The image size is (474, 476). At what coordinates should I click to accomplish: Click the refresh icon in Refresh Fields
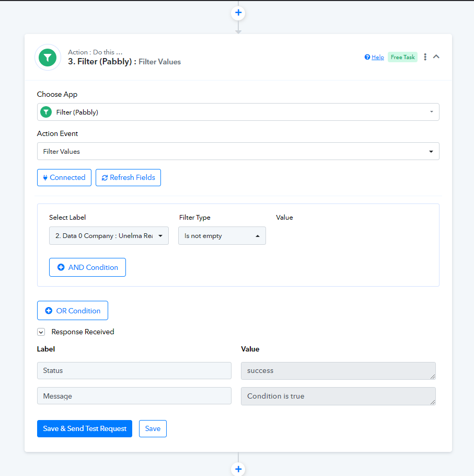pyautogui.click(x=105, y=178)
